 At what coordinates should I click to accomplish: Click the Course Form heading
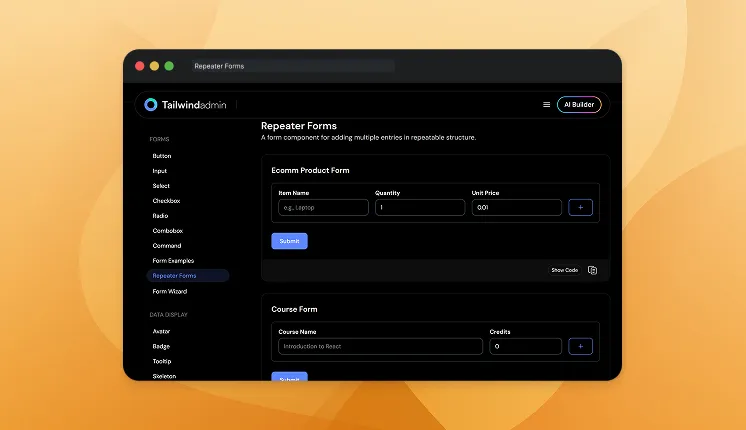coord(294,309)
